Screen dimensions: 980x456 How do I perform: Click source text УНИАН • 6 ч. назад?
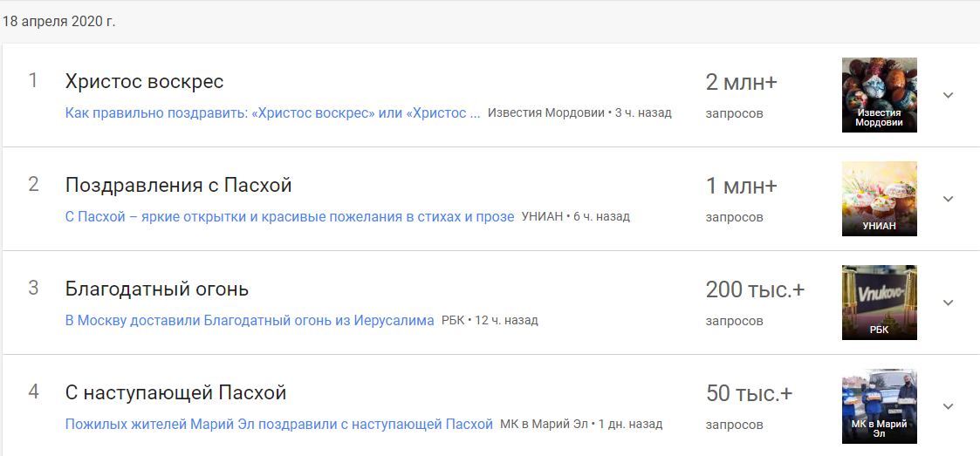click(576, 217)
